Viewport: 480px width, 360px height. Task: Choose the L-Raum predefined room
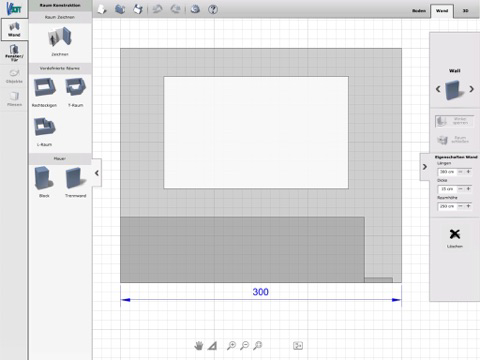click(x=44, y=131)
